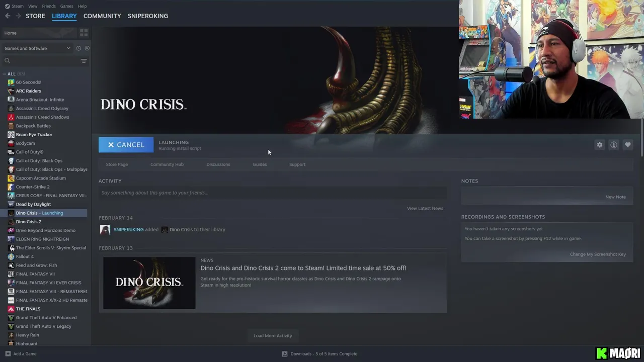Click the Dead by Daylight icon
Image resolution: width=644 pixels, height=362 pixels.
11,204
